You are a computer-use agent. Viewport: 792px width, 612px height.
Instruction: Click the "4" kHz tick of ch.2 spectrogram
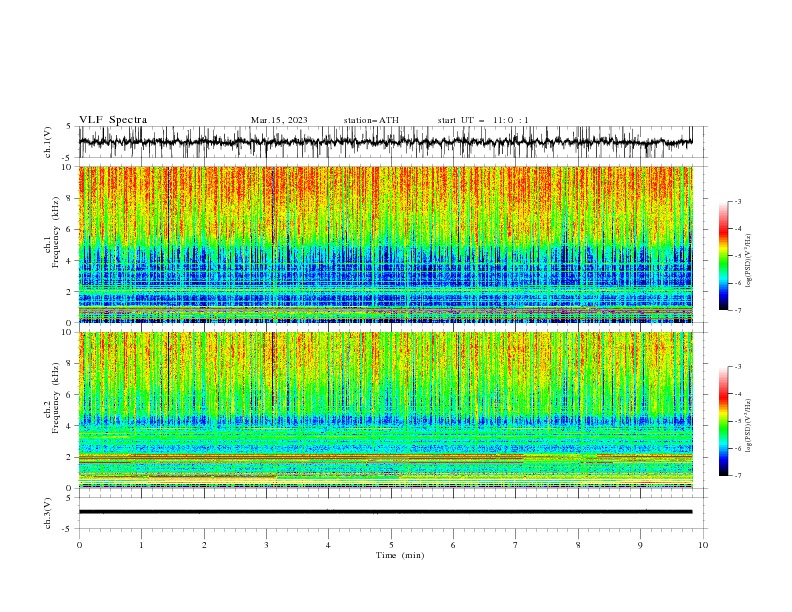(71, 426)
